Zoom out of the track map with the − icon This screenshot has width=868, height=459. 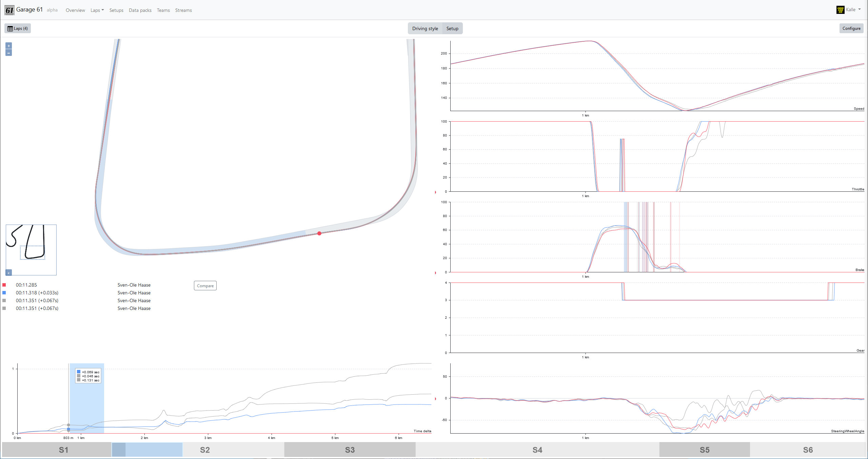8,53
